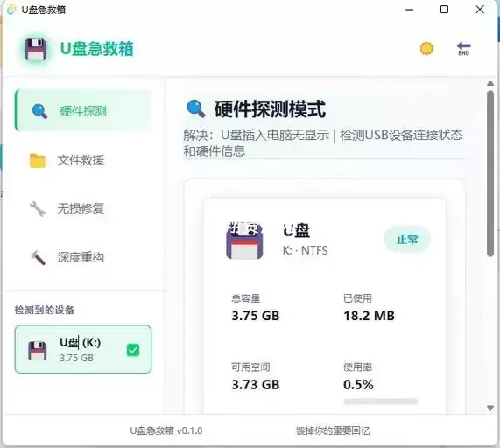Screen dimensions: 500x448
Task: Open the 无损修复 lossless repair tab
Action: click(83, 209)
